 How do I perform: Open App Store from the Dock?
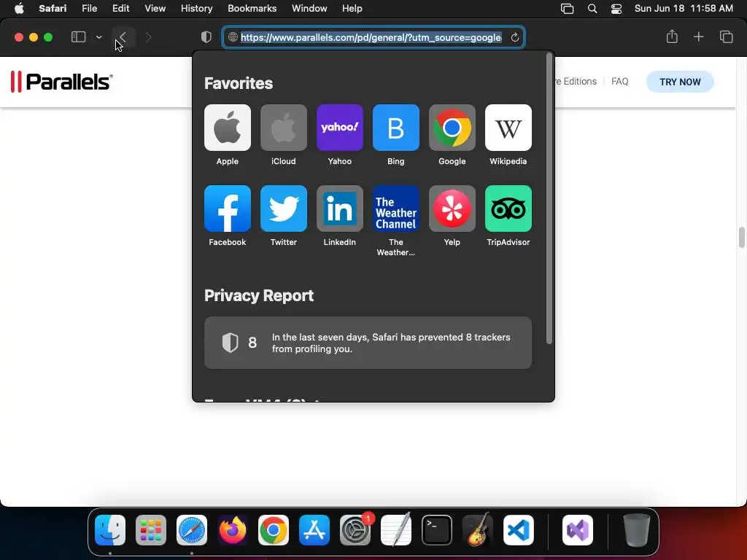pos(314,530)
